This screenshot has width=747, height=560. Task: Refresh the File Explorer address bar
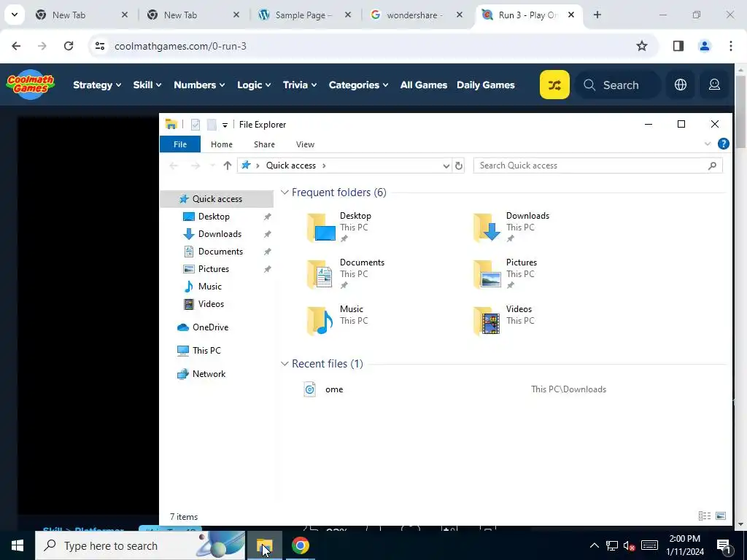[458, 166]
